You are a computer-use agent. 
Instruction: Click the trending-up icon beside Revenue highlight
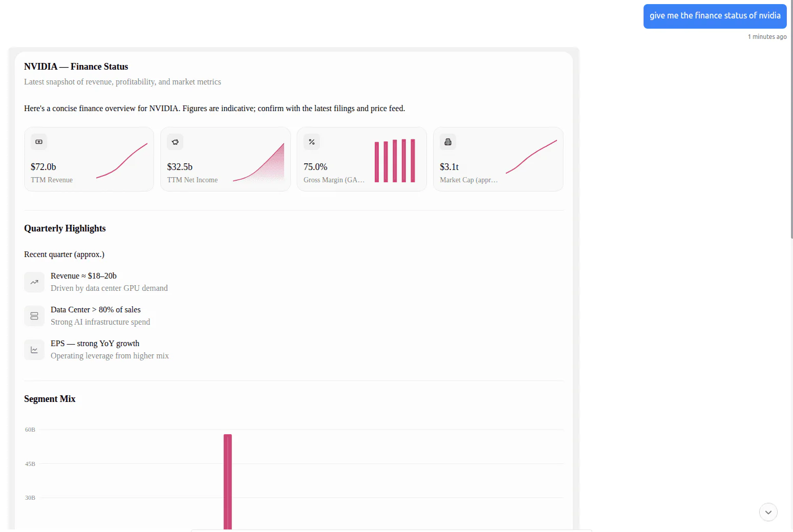point(34,282)
